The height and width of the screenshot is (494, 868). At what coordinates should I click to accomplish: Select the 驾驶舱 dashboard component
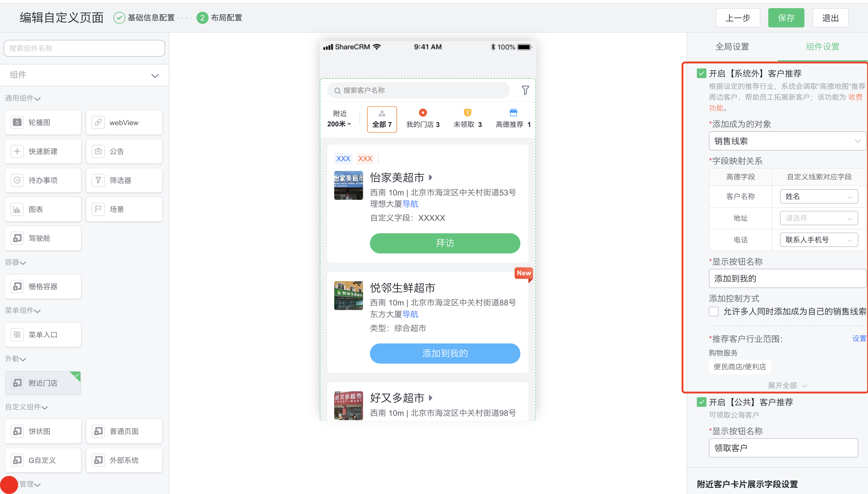pos(43,238)
